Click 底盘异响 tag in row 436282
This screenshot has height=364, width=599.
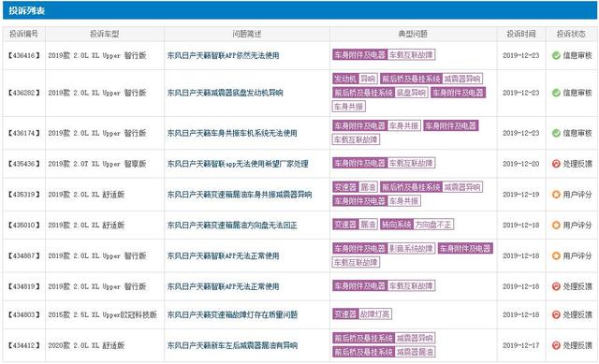click(x=411, y=93)
